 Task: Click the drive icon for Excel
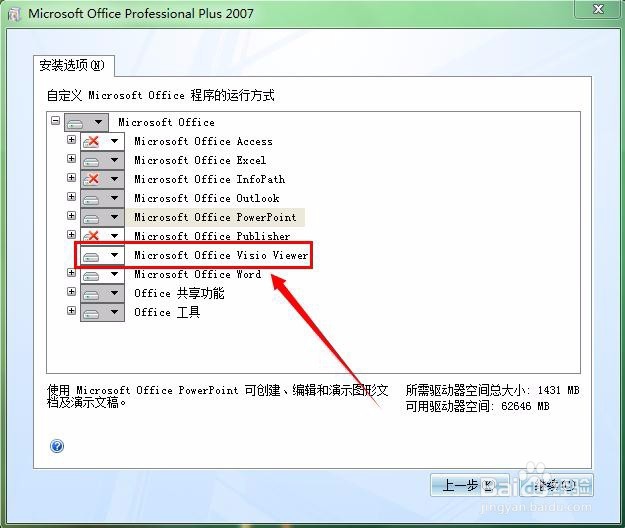(x=91, y=161)
